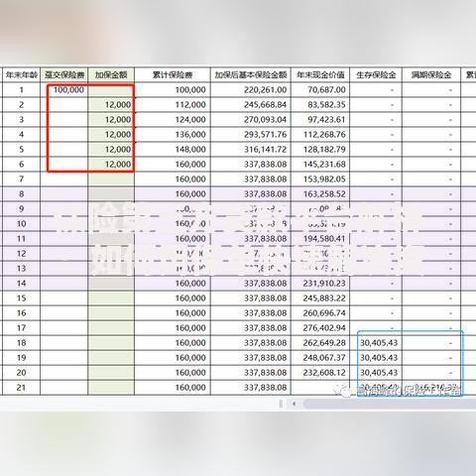
Task: Select the cash value cell 83,582.35
Action: coord(320,105)
